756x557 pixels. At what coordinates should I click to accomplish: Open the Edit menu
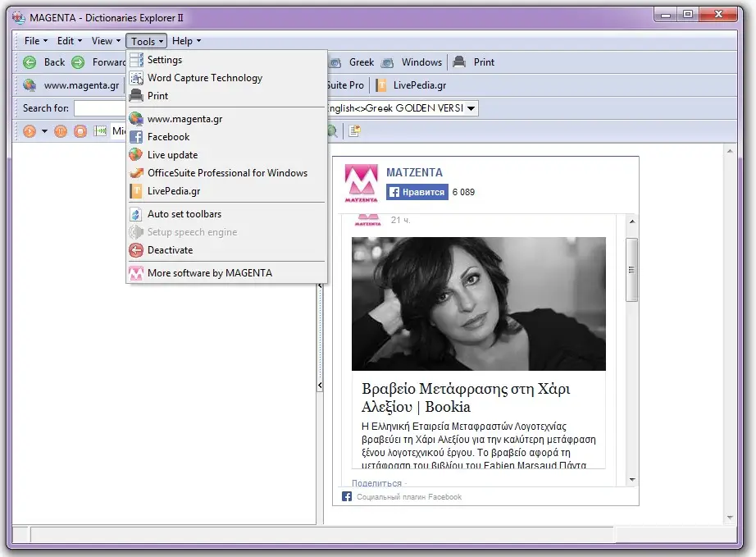pyautogui.click(x=68, y=41)
